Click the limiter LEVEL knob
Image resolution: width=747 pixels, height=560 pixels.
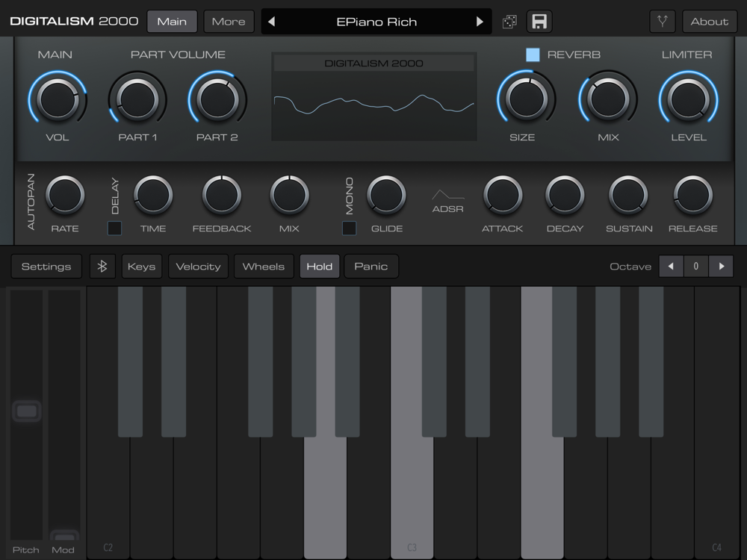coord(689,99)
